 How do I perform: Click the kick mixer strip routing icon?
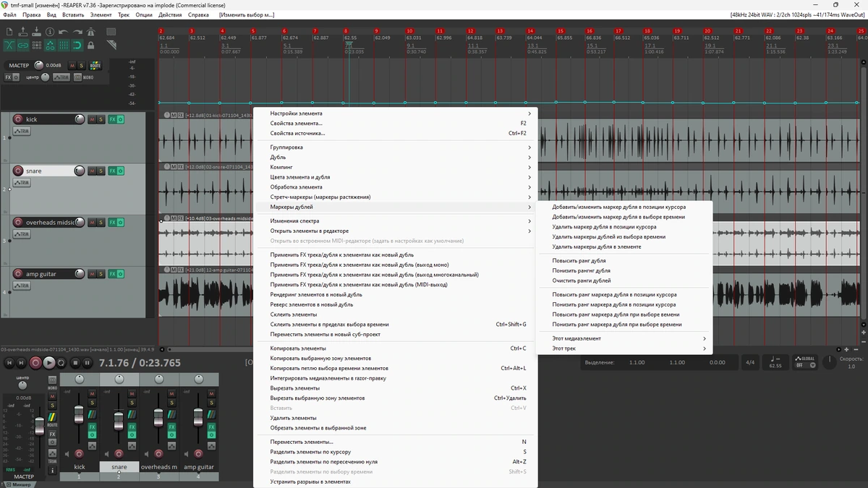pyautogui.click(x=92, y=414)
